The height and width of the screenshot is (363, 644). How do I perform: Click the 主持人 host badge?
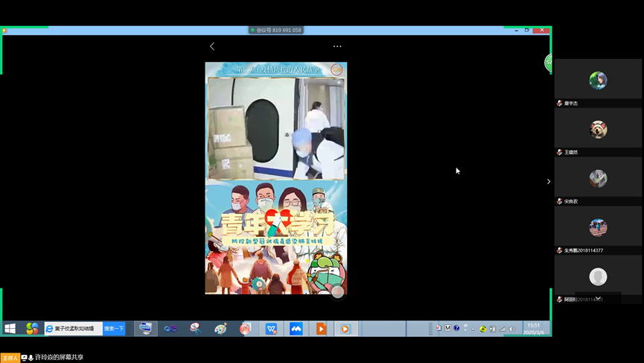[10, 358]
